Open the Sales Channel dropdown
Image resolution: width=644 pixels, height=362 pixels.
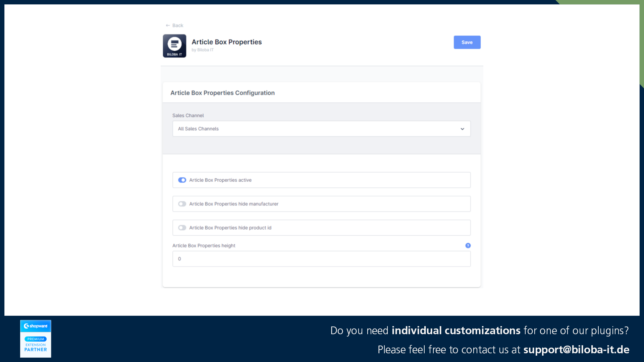tap(321, 129)
